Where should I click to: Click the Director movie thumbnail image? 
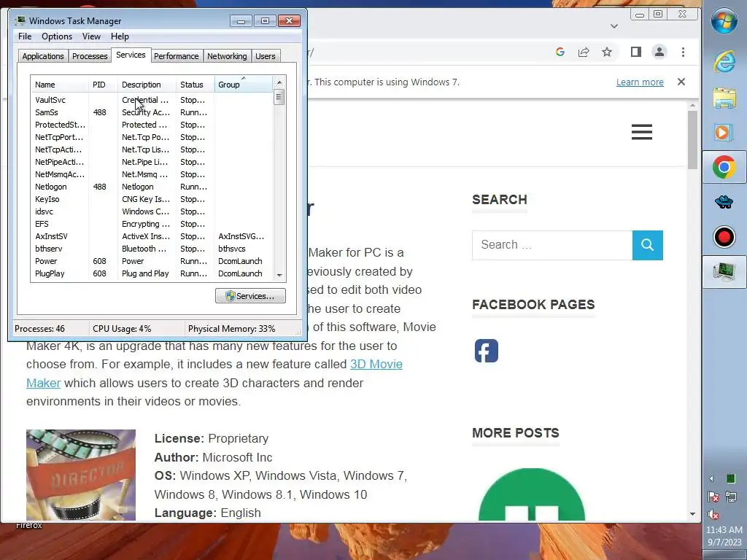[81, 475]
